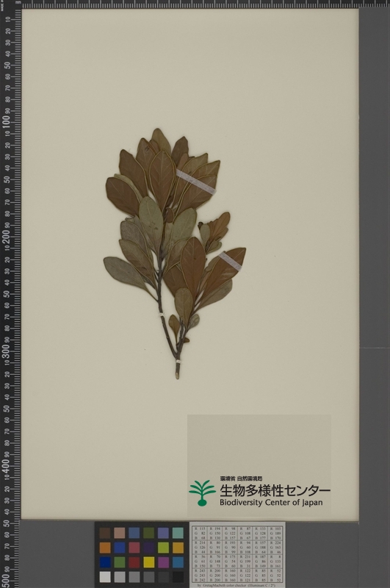
Task: Choose the yellow-green swatch in second row
Action: tap(163, 548)
